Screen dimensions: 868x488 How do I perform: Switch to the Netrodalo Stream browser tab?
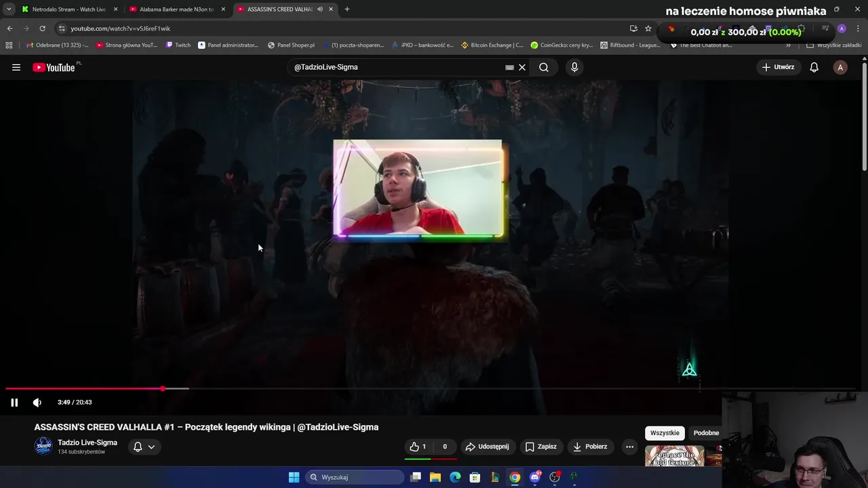[68, 9]
